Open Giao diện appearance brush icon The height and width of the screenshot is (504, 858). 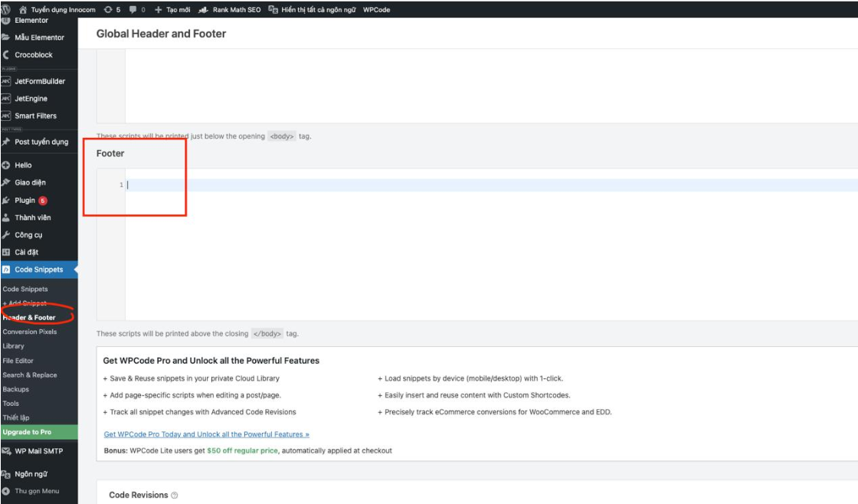click(6, 182)
